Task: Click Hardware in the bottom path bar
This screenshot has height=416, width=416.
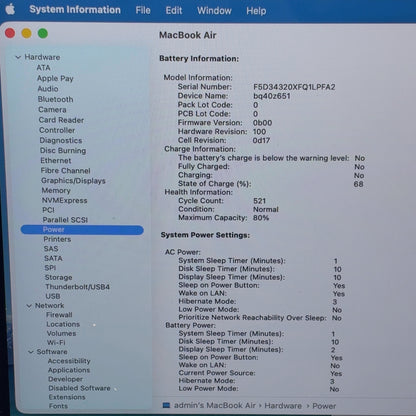Action: tap(283, 406)
